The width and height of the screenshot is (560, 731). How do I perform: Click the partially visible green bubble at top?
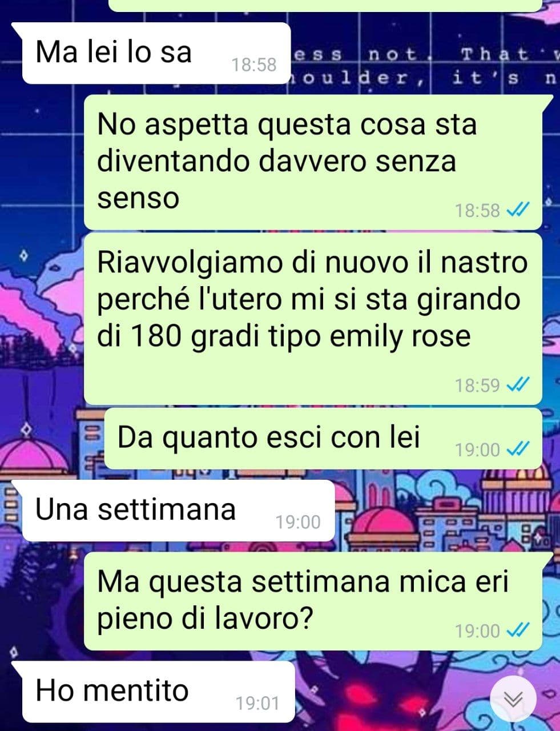[324, 5]
